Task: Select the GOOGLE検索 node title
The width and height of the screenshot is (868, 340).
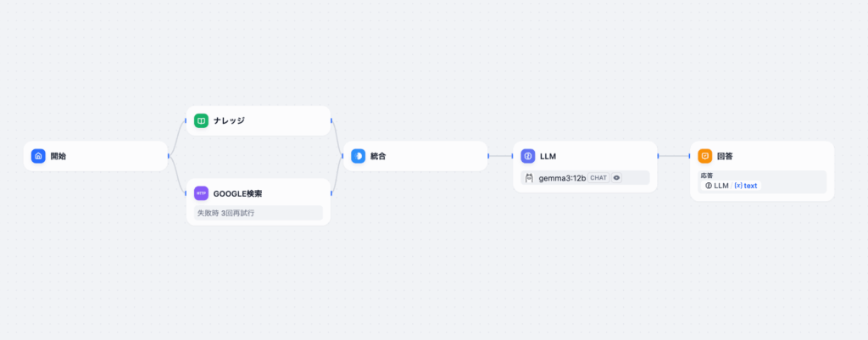Action: pyautogui.click(x=237, y=194)
